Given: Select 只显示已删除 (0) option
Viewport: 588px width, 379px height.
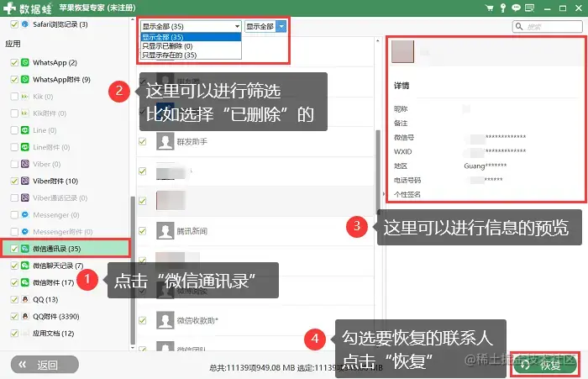Looking at the screenshot, I should point(191,46).
